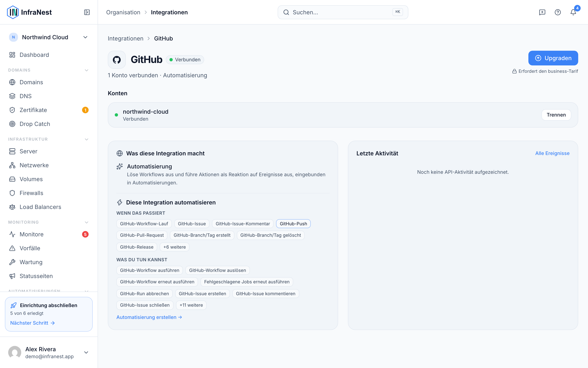Click the Firewalls shield icon

click(12, 193)
